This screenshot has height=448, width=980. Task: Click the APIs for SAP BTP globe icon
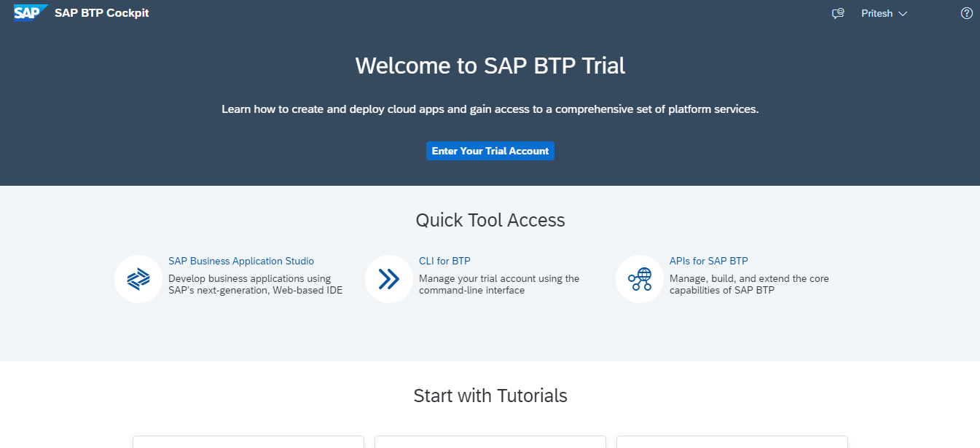(640, 279)
